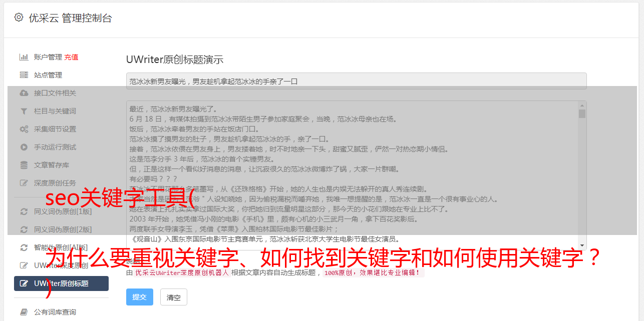Open the 接口文件相关 cloud upload icon
This screenshot has height=321, width=644.
(24, 93)
